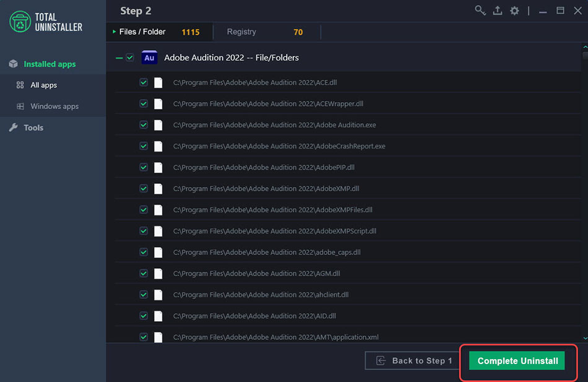
Task: Click file icon beside AdobeXMPScript.dll
Action: pos(158,231)
